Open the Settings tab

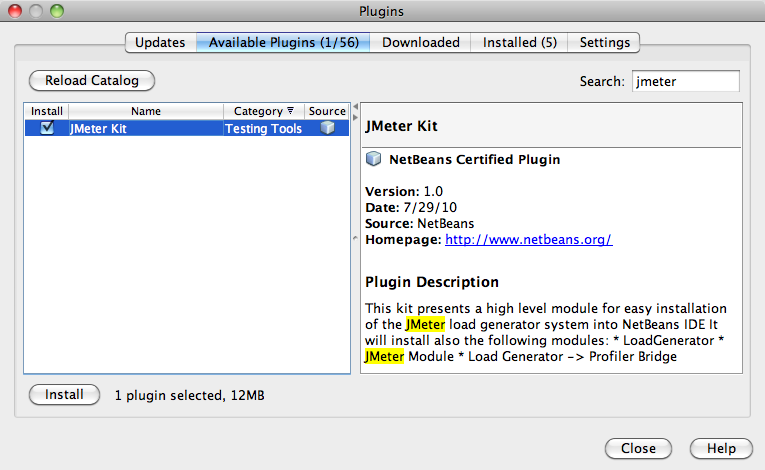(604, 42)
